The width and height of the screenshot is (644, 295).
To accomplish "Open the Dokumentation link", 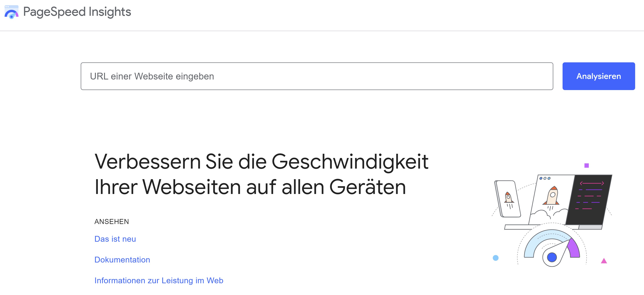I will tap(122, 260).
